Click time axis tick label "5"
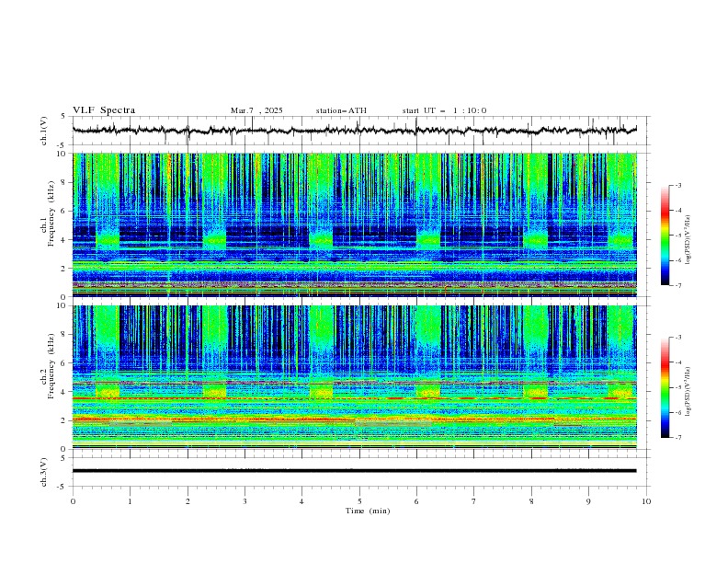This screenshot has height=563, width=728. [x=359, y=501]
